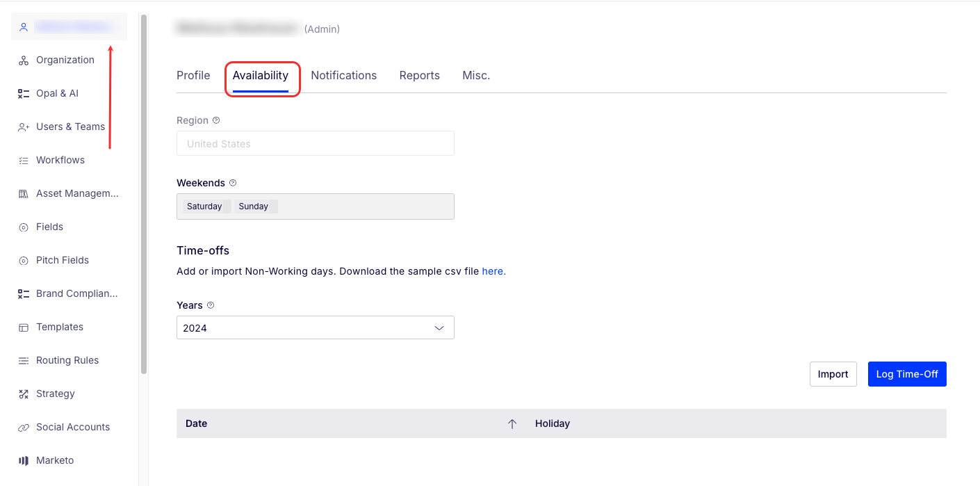980x486 pixels.
Task: Open Opal & AI sidebar icon
Action: (24, 94)
